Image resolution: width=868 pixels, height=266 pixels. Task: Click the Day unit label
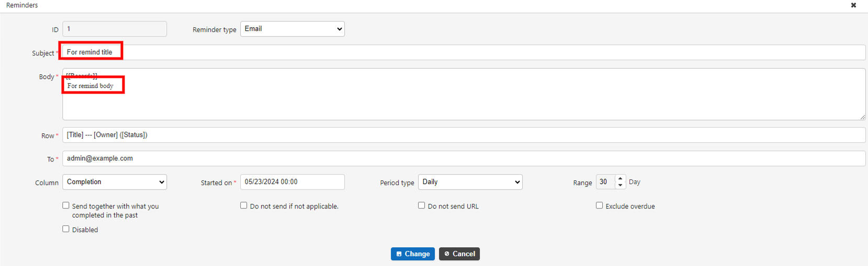(635, 182)
